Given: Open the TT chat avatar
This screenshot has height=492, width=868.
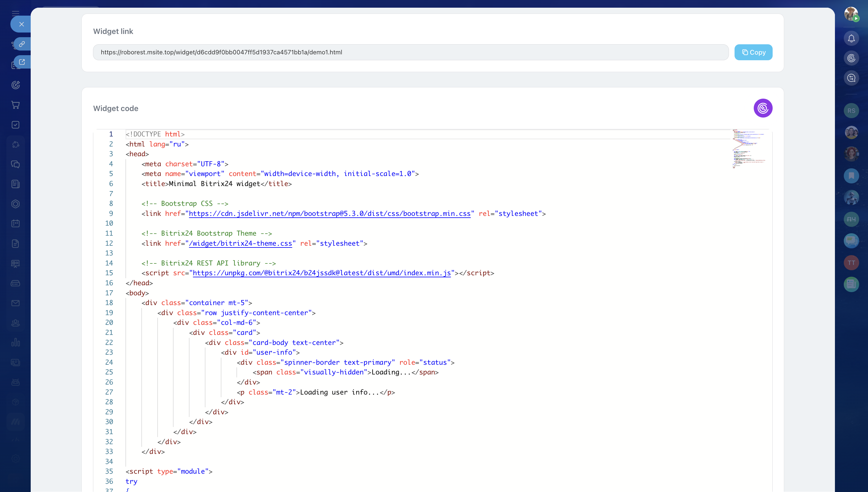Looking at the screenshot, I should pyautogui.click(x=851, y=263).
